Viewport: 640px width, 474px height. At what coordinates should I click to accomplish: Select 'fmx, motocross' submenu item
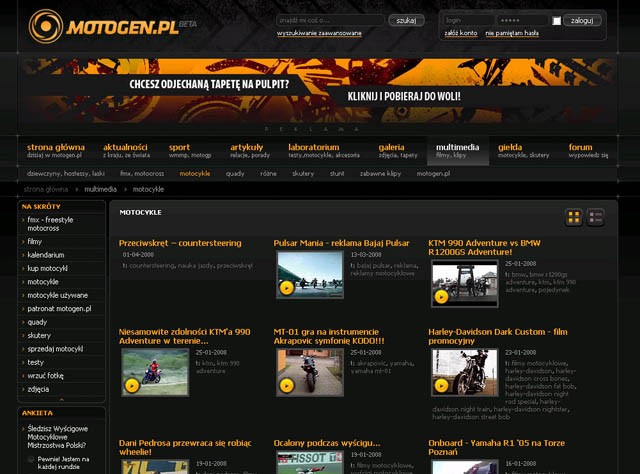coord(142,174)
